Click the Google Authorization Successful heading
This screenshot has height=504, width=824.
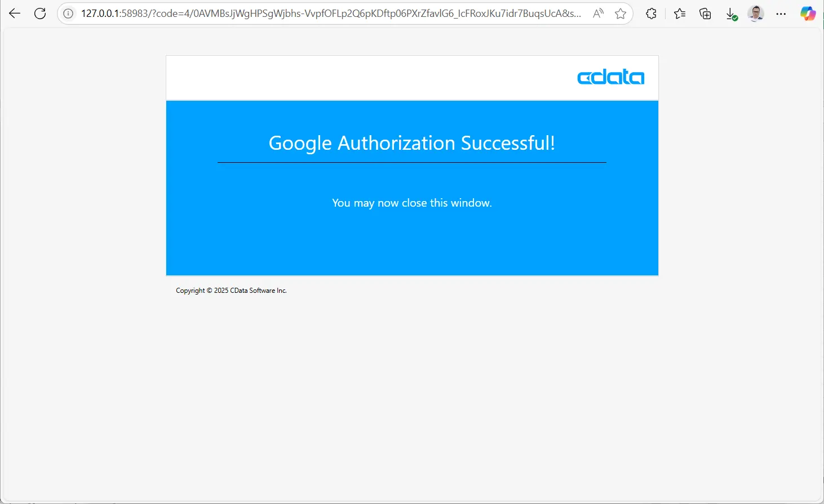(x=411, y=143)
